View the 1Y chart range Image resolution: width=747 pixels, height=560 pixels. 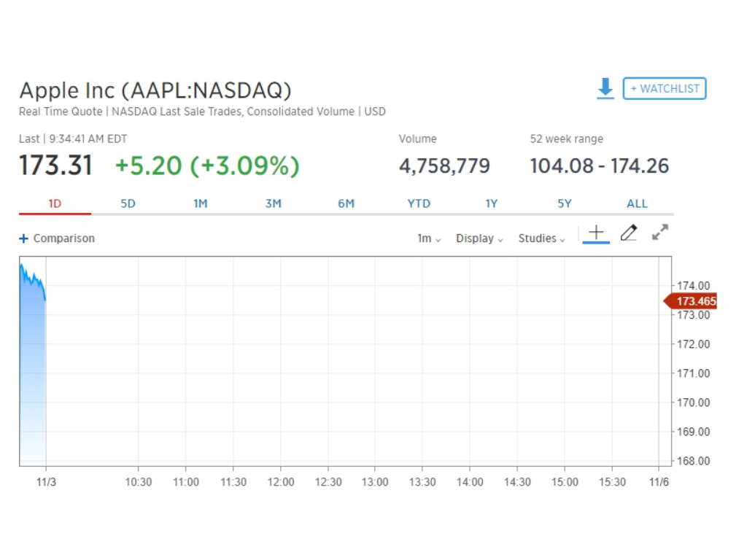point(492,204)
